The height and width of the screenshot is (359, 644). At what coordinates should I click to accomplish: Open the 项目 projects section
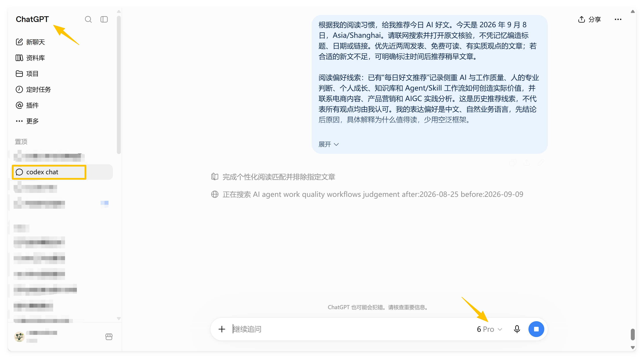coord(27,74)
